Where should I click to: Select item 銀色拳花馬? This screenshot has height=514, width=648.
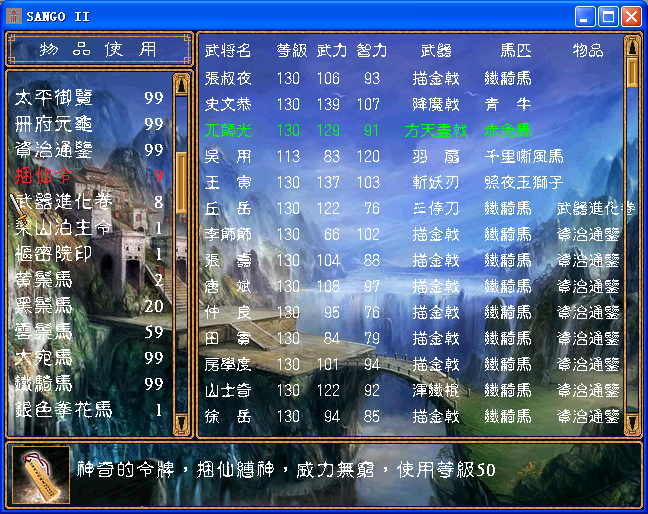click(x=89, y=410)
